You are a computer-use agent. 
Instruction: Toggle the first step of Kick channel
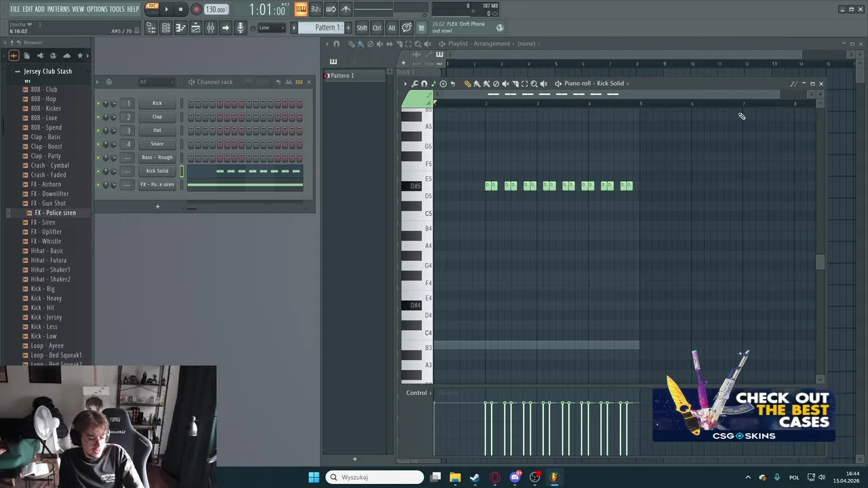(x=191, y=103)
